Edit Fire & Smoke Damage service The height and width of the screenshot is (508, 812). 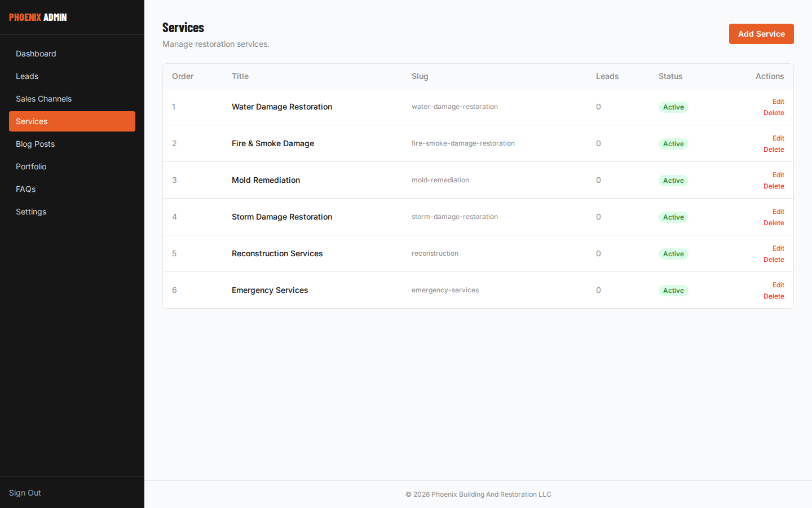point(778,138)
